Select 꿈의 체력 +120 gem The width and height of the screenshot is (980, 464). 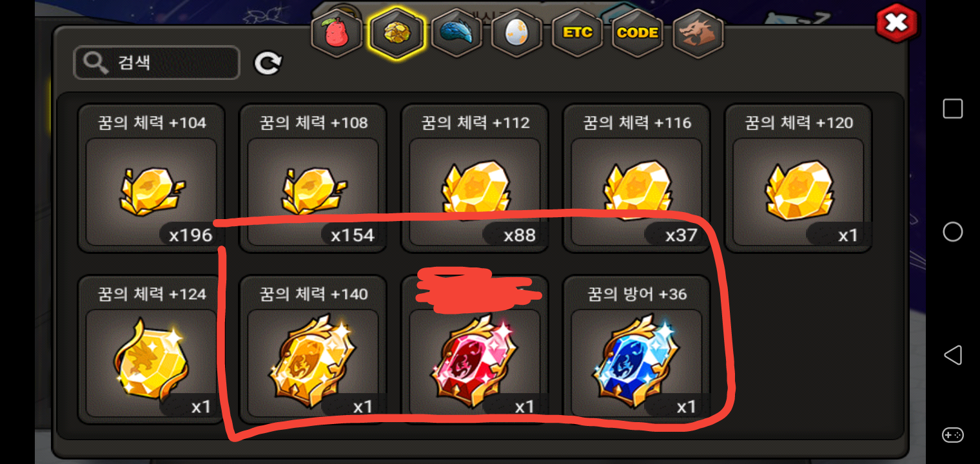[x=799, y=179]
